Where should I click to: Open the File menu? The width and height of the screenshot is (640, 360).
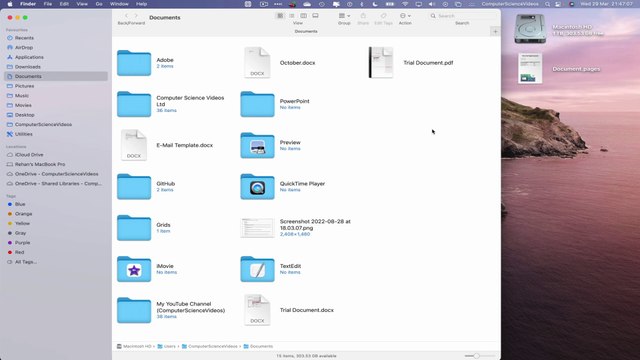(x=48, y=4)
